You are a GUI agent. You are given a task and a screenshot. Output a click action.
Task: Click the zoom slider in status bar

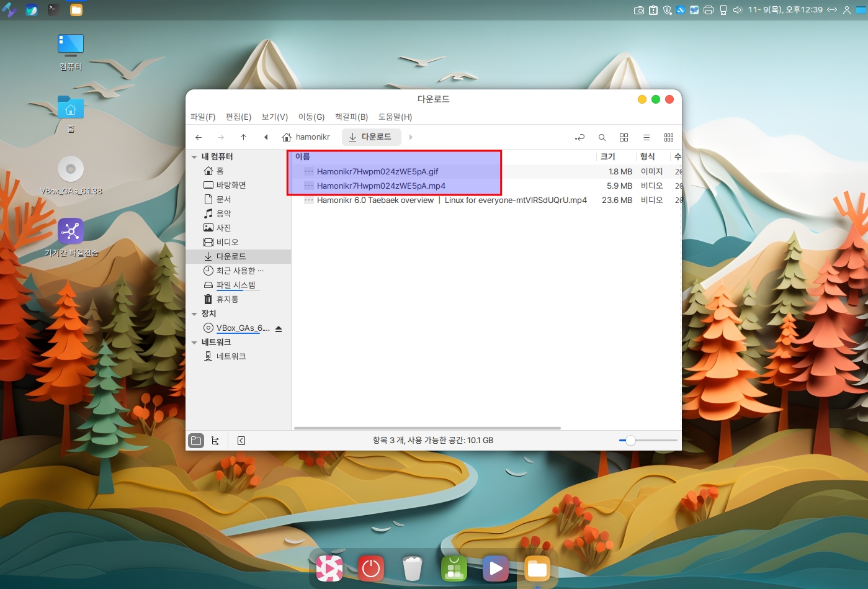tap(630, 441)
